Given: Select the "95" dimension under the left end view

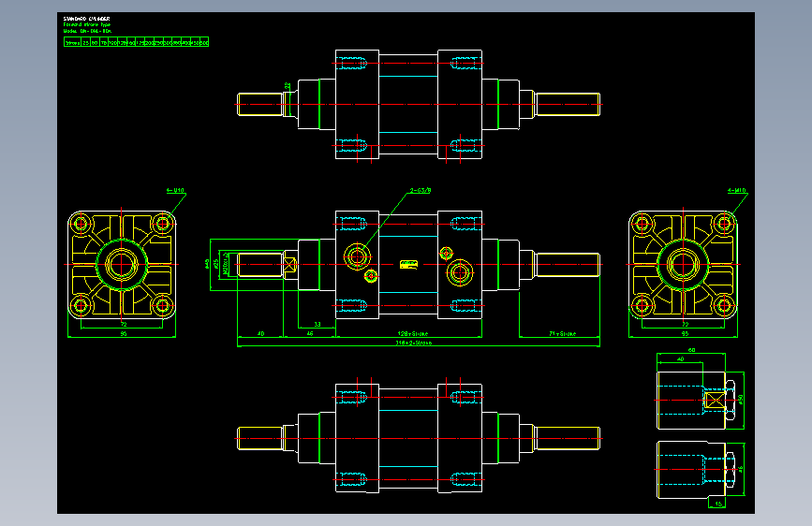Looking at the screenshot, I should click(124, 334).
